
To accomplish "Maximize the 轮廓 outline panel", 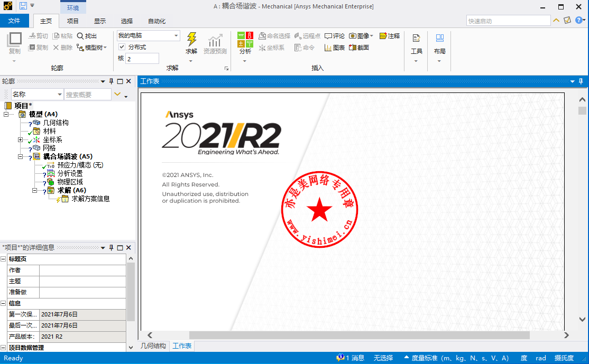I will [x=120, y=81].
